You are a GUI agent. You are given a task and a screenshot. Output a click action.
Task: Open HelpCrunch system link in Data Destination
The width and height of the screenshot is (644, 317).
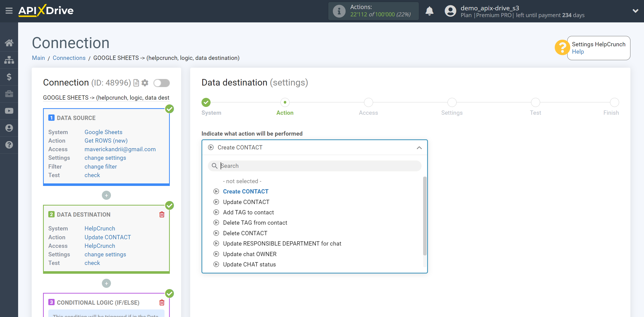pos(100,228)
